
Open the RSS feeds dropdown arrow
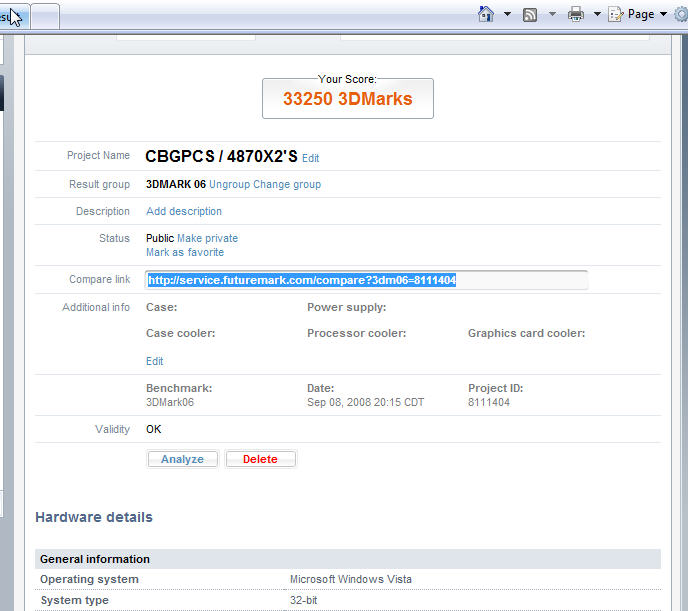[x=552, y=14]
